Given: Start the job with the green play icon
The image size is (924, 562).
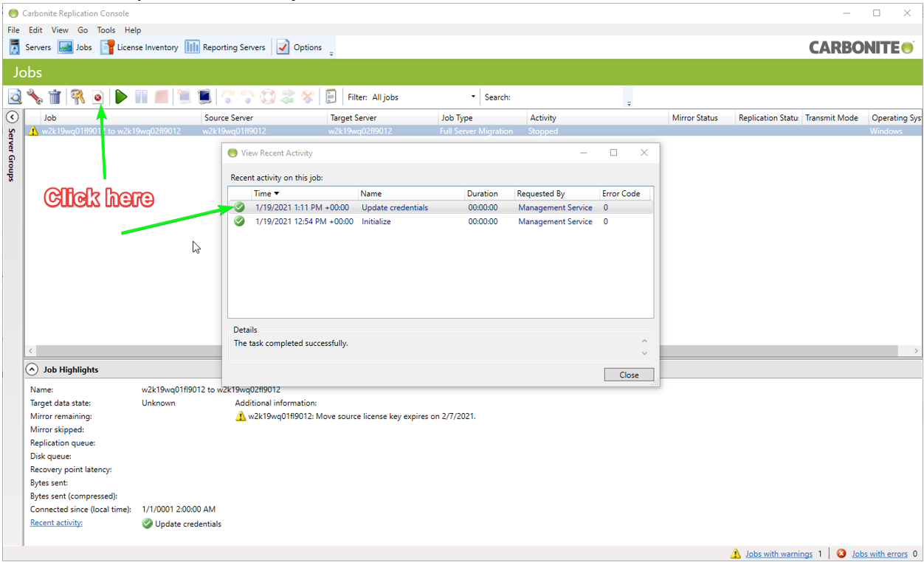Looking at the screenshot, I should tap(121, 97).
